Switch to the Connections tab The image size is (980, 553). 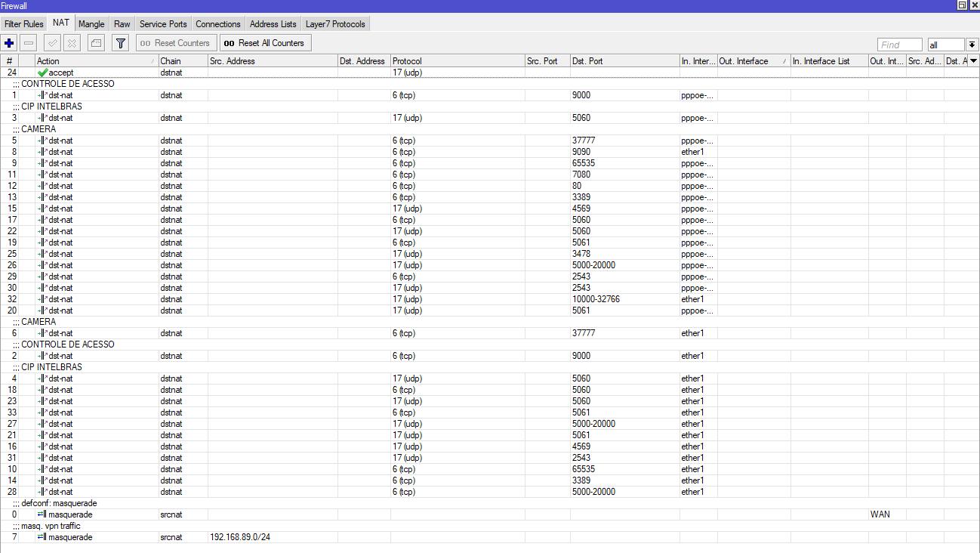218,24
